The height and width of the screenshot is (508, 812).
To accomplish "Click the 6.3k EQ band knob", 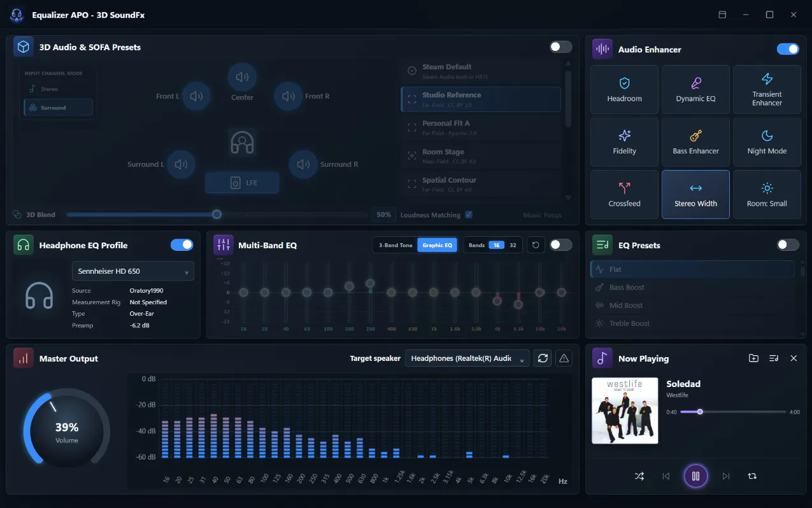I will tap(518, 304).
